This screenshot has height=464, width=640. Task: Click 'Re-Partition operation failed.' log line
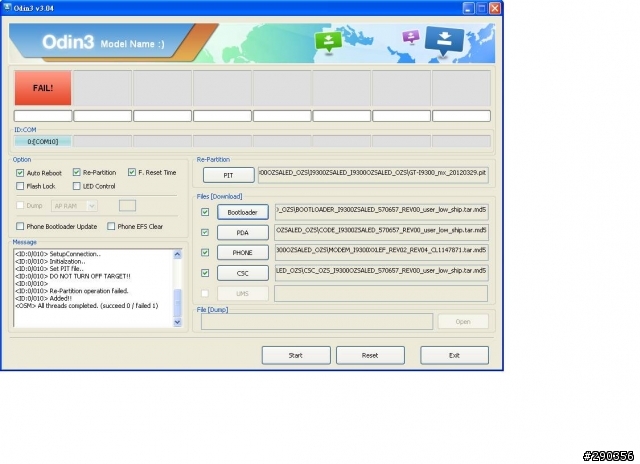tap(72, 291)
